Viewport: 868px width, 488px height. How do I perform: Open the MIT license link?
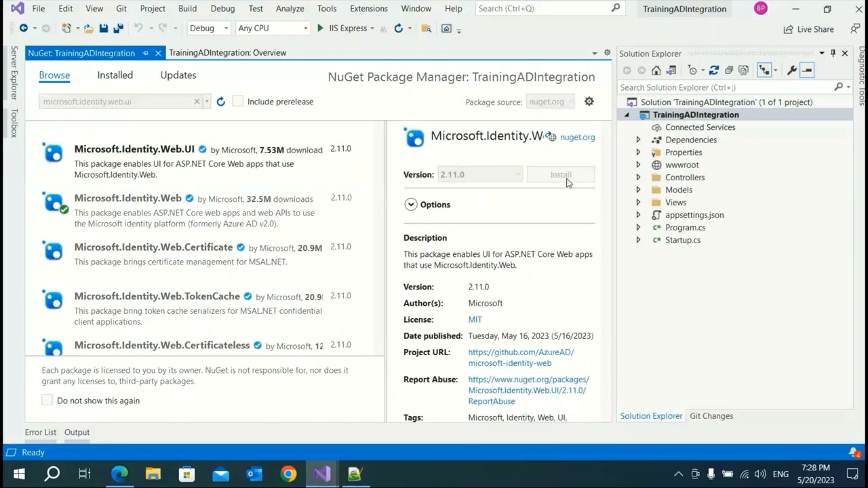(x=475, y=319)
